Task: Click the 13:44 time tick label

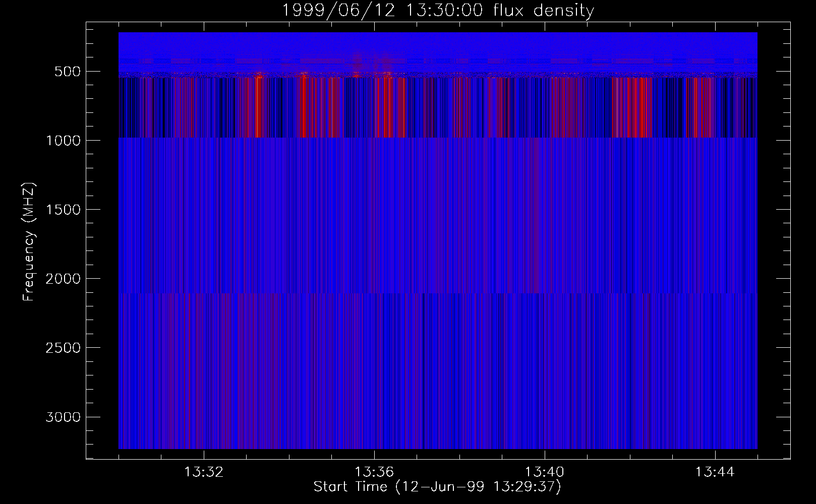Action: click(x=715, y=472)
